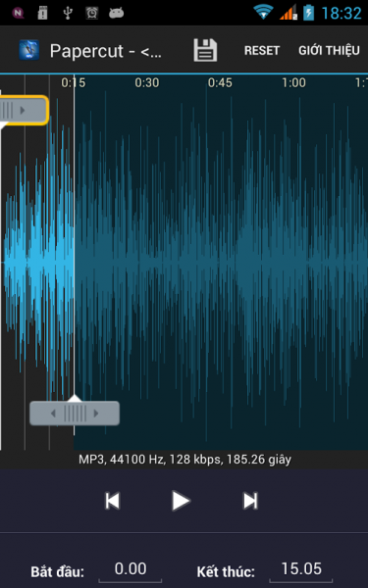Tap the battery charging icon
The image size is (368, 588).
tap(308, 12)
